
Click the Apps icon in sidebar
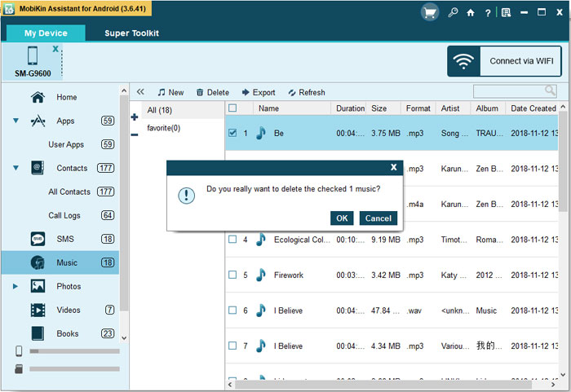38,121
